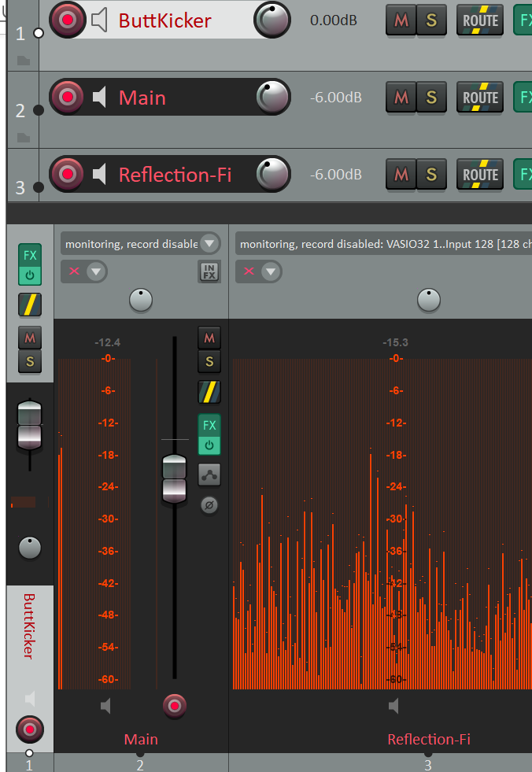Open routing for Main track
Viewport: 532px width, 772px height.
pyautogui.click(x=480, y=97)
